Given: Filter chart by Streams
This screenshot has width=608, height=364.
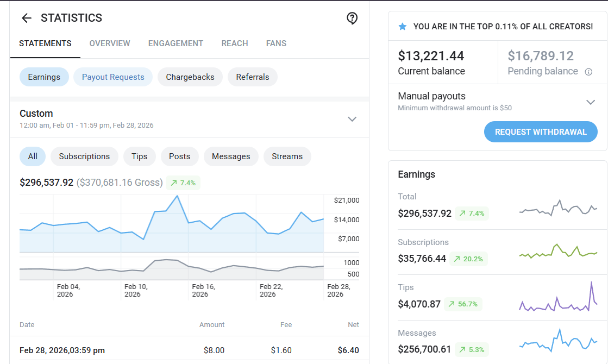Looking at the screenshot, I should 287,156.
